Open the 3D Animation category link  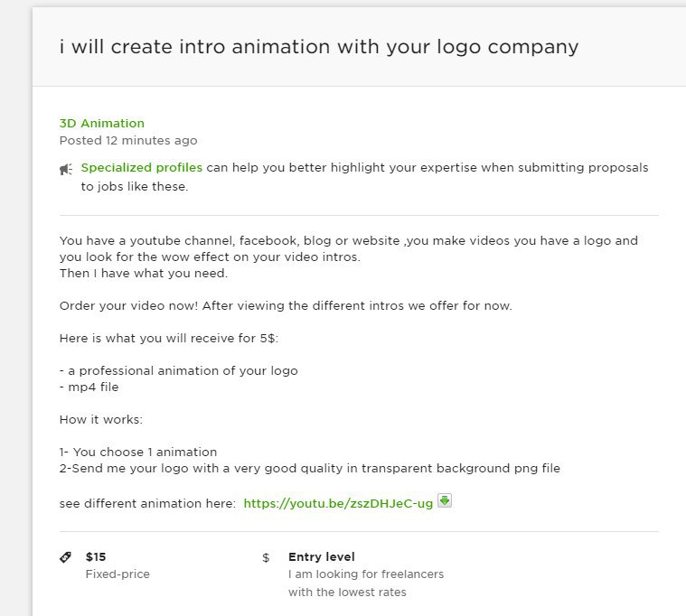coord(101,123)
